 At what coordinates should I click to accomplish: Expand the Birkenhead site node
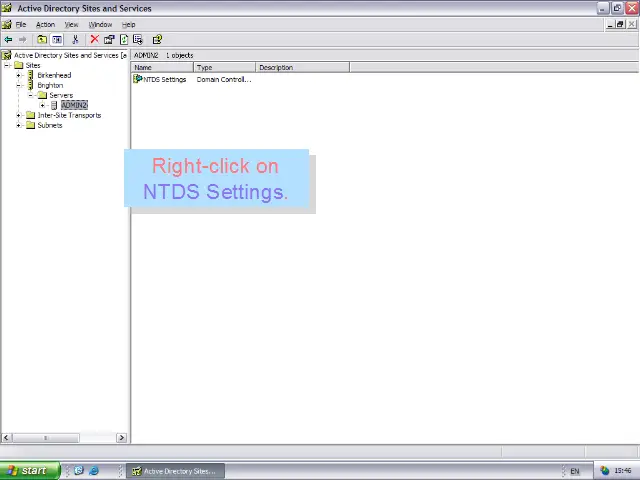pyautogui.click(x=18, y=75)
